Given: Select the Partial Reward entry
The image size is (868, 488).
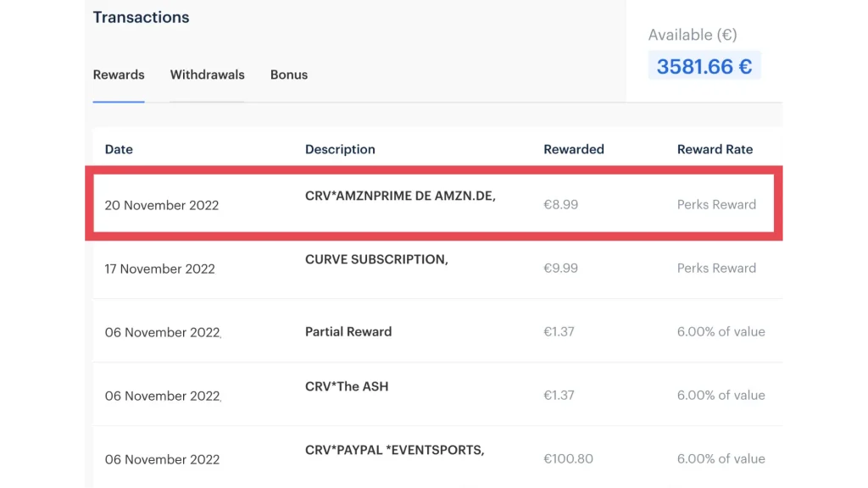Looking at the screenshot, I should 348,331.
